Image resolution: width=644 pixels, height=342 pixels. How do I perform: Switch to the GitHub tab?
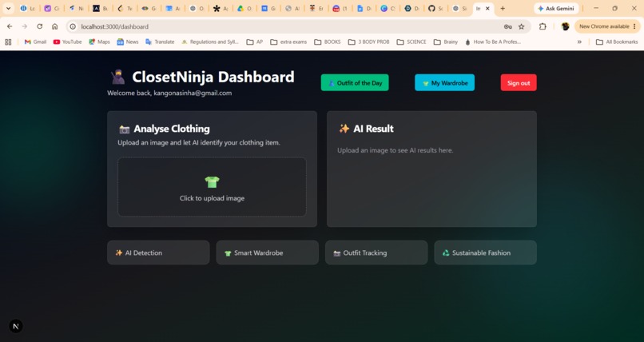point(435,8)
